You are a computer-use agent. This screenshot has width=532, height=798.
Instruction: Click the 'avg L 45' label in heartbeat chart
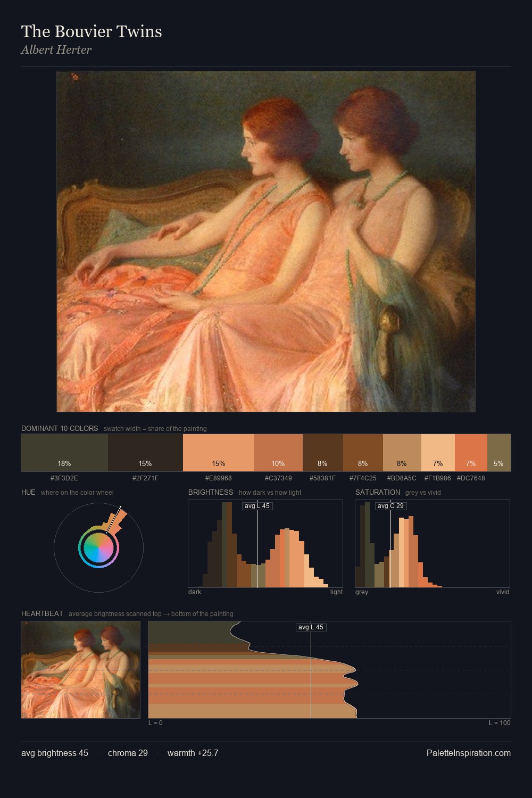click(311, 627)
